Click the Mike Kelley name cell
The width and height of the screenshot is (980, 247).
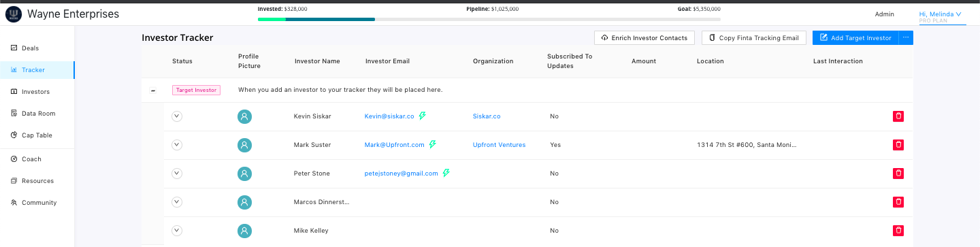point(311,231)
